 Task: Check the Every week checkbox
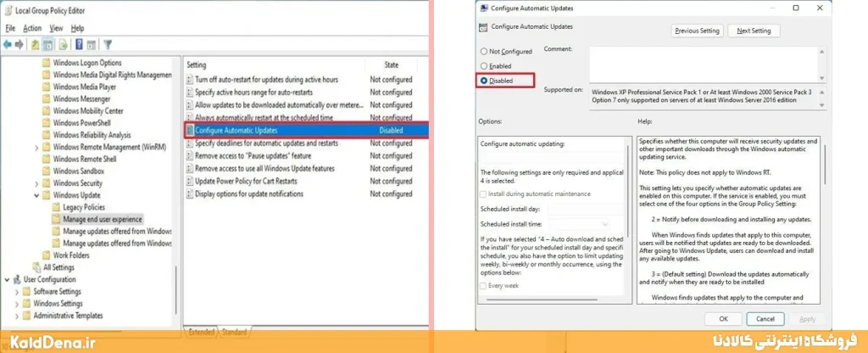[x=484, y=285]
